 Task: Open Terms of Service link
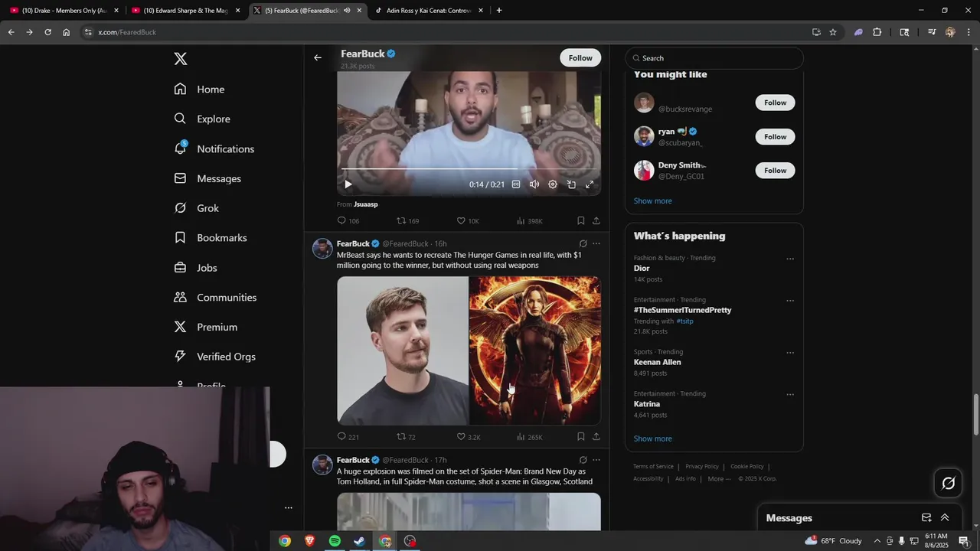click(x=653, y=466)
